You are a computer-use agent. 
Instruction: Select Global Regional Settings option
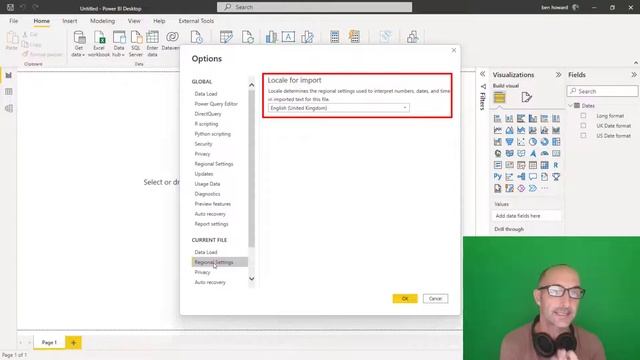214,164
